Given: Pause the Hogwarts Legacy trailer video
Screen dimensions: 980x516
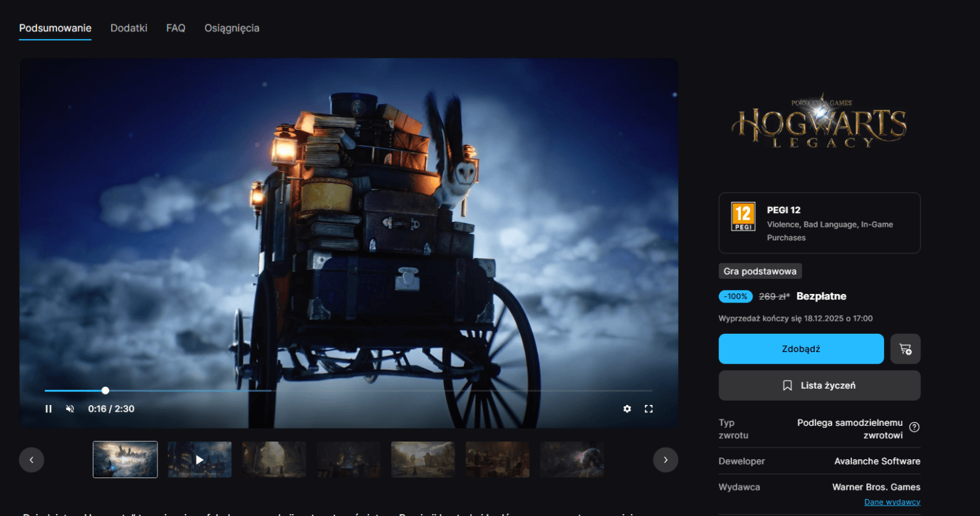Looking at the screenshot, I should [x=48, y=408].
